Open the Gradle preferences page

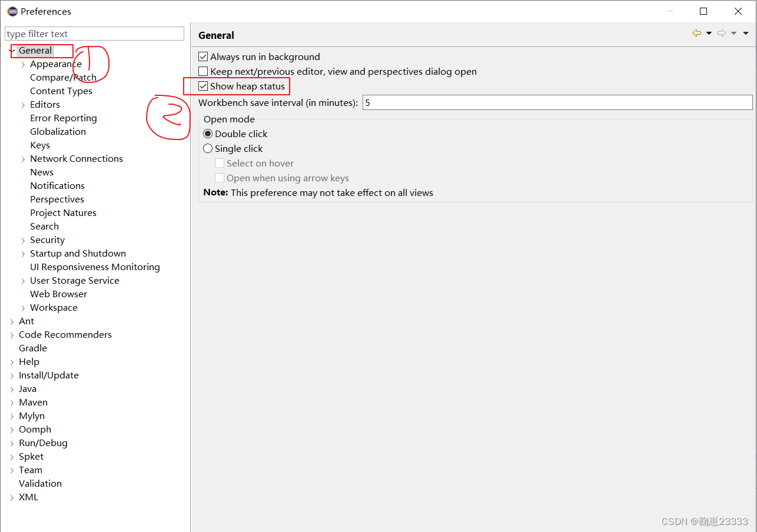click(x=32, y=348)
